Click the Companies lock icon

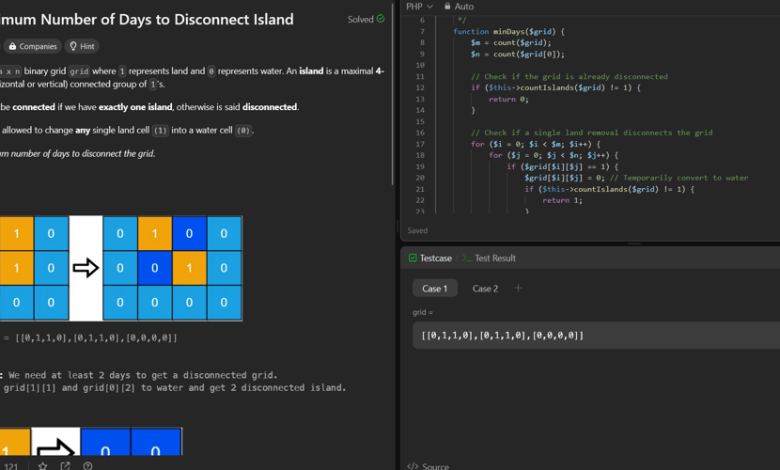(x=12, y=46)
